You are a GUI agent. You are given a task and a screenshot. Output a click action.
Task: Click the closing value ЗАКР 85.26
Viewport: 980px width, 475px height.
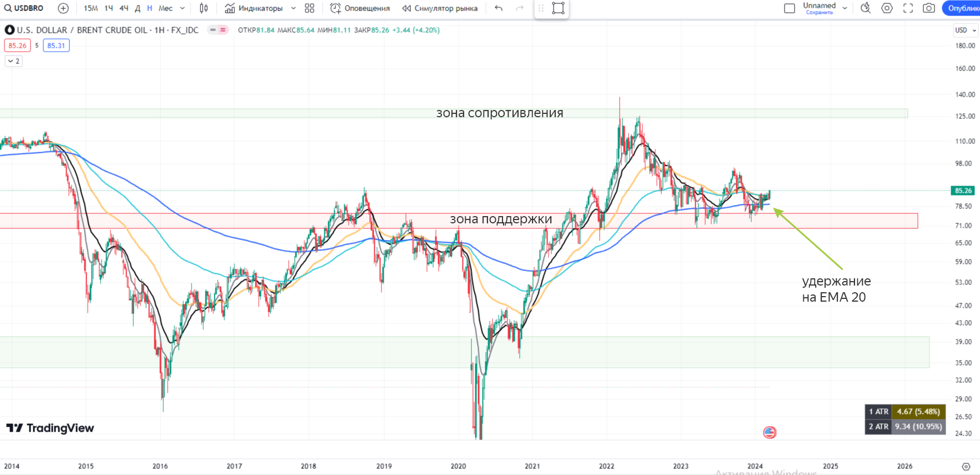click(371, 30)
